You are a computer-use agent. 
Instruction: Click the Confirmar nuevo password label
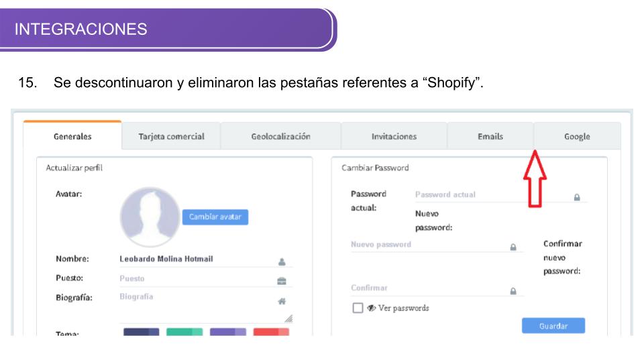(562, 257)
